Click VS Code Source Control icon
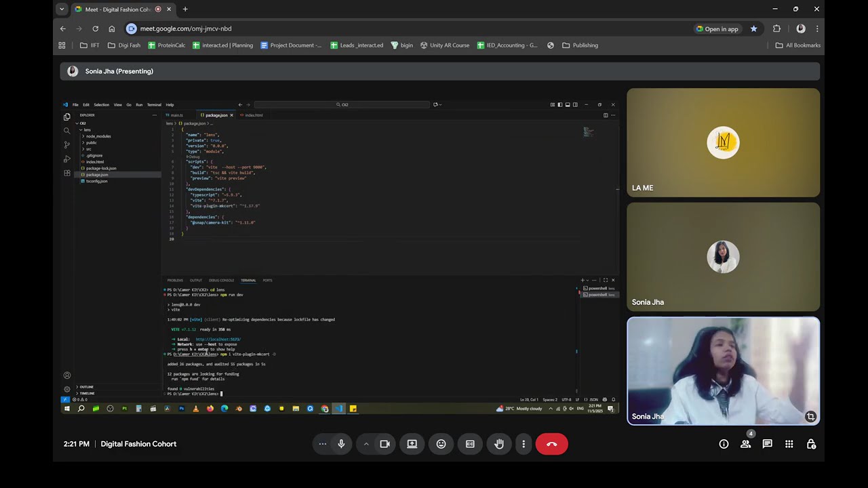The image size is (868, 488). [66, 144]
